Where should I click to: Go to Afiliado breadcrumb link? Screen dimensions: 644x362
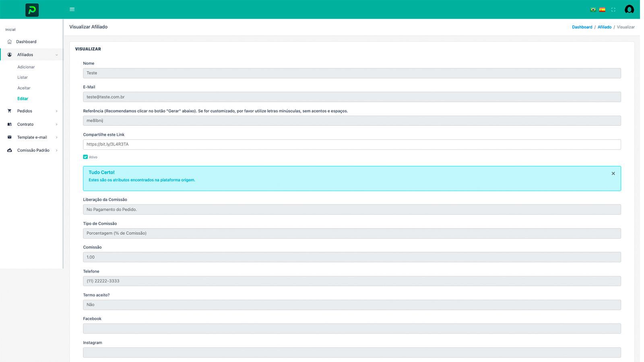tap(605, 27)
